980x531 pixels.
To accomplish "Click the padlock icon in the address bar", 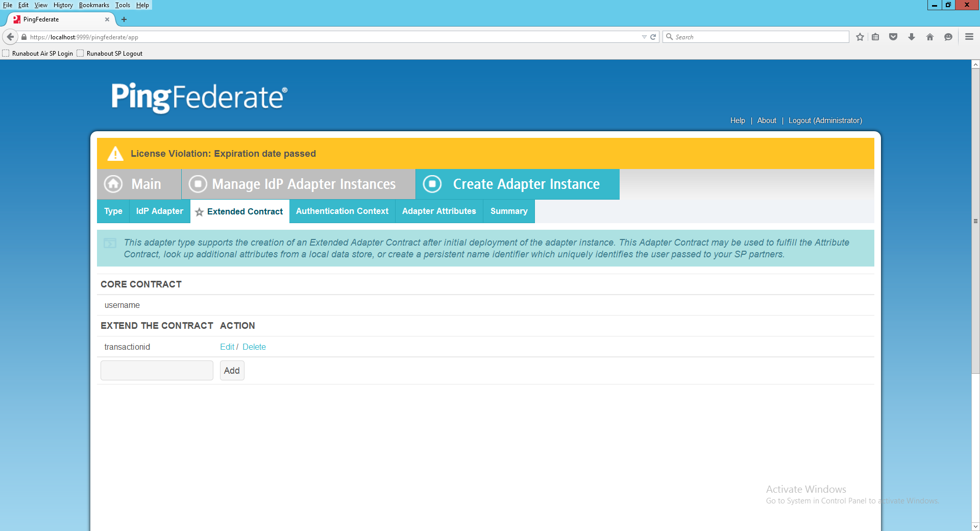I will [x=24, y=37].
